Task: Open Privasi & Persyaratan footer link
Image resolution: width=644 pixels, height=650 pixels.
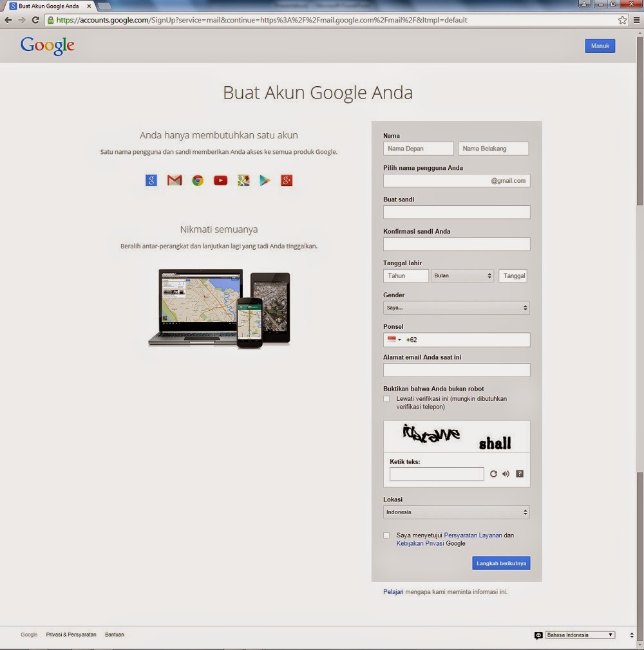Action: (71, 635)
